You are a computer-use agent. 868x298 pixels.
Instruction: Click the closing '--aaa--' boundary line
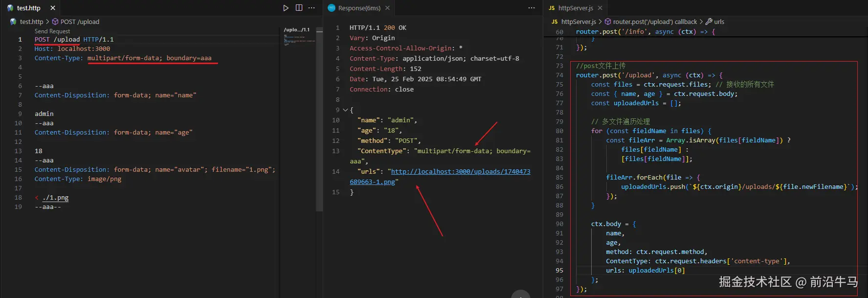pyautogui.click(x=48, y=207)
